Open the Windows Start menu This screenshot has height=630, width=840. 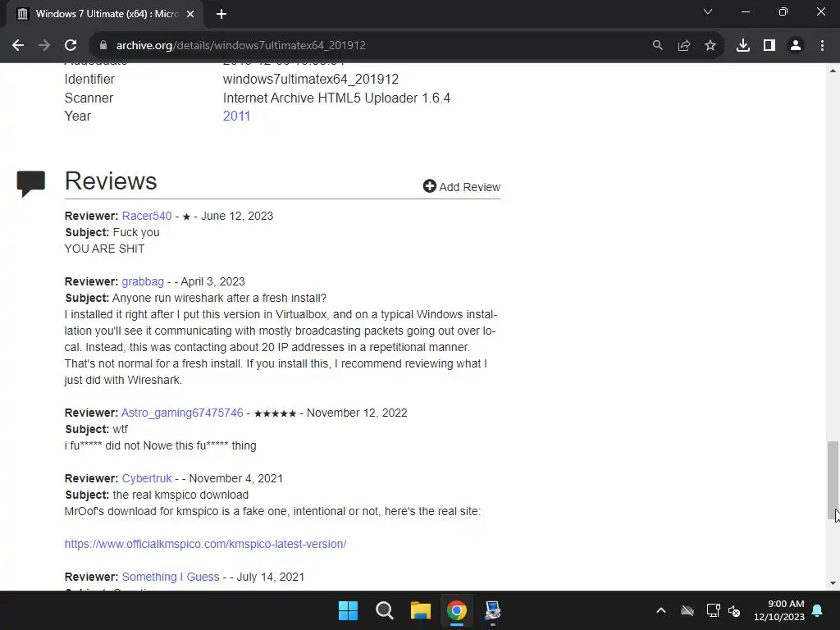click(348, 610)
